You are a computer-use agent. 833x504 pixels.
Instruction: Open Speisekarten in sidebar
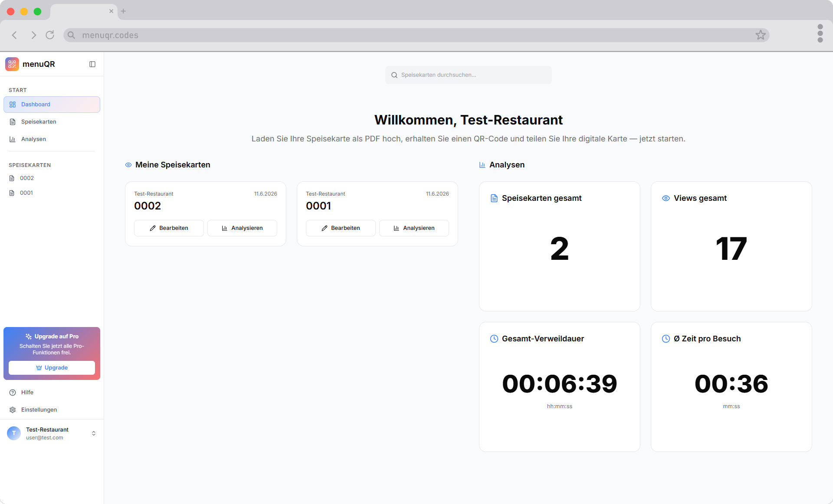pos(52,122)
